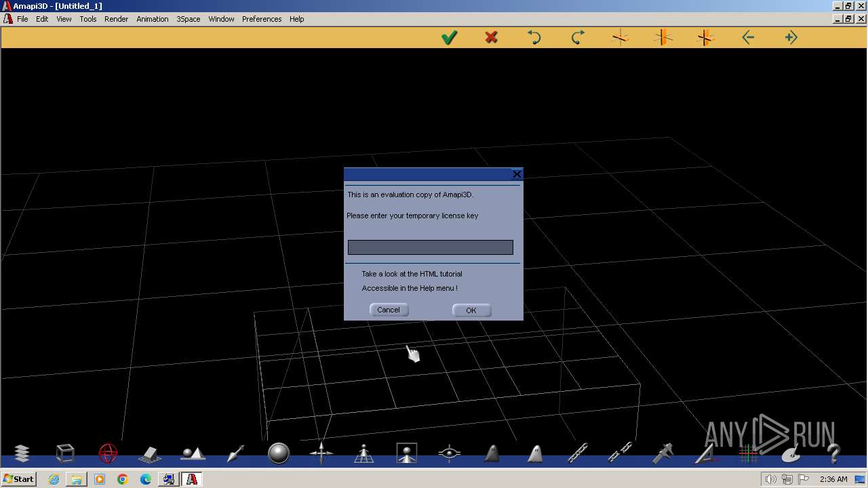
Task: Open the stacked layers icon
Action: tap(22, 453)
